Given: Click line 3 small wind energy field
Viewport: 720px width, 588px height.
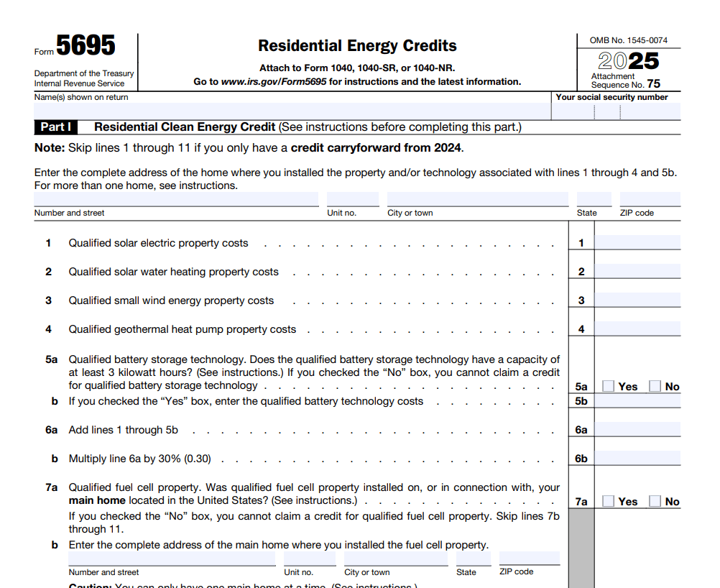Looking at the screenshot, I should [638, 300].
